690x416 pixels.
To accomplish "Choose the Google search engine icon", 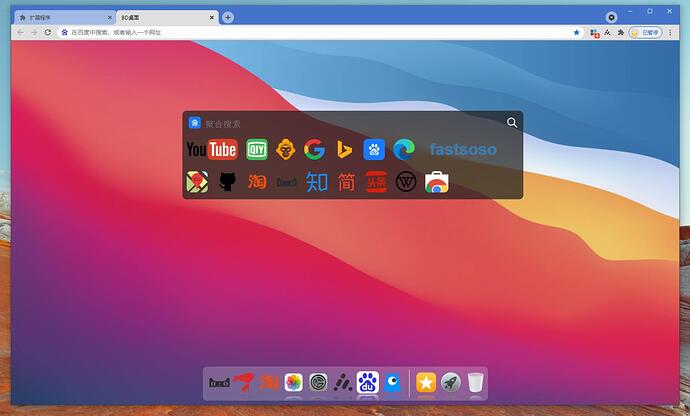I will coord(315,150).
